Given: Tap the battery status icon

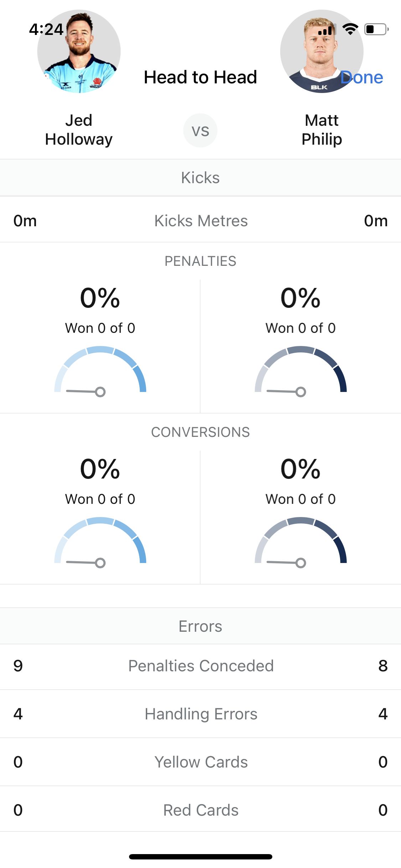Looking at the screenshot, I should (376, 29).
